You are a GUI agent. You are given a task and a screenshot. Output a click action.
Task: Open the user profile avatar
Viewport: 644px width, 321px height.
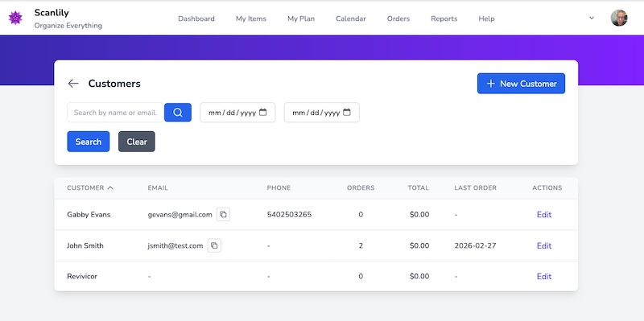619,18
